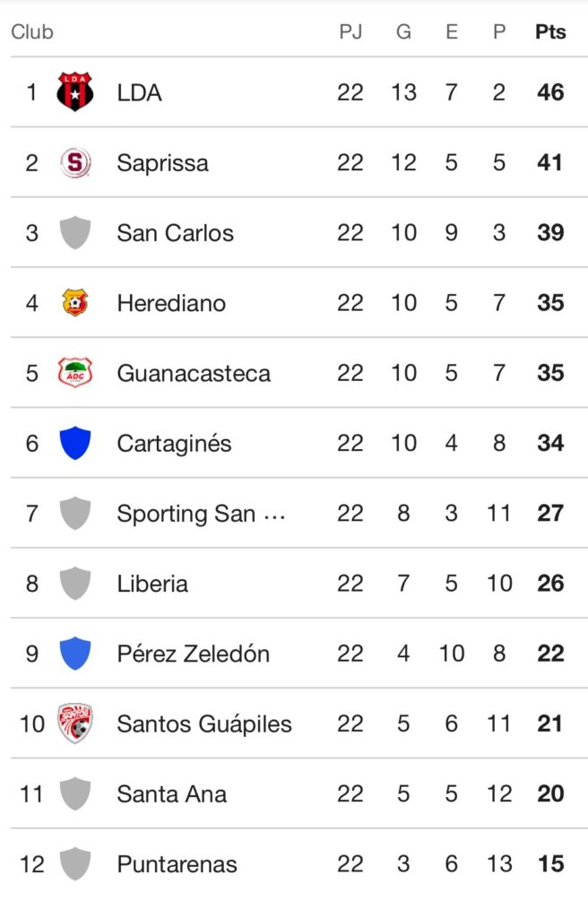The height and width of the screenshot is (918, 588).
Task: Click the San Carlos points value 39
Action: [550, 233]
